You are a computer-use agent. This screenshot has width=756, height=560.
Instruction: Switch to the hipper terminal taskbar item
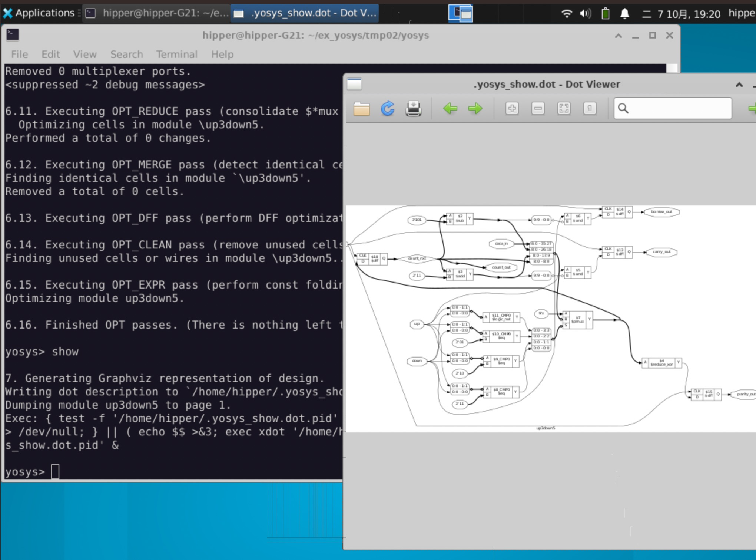(157, 13)
